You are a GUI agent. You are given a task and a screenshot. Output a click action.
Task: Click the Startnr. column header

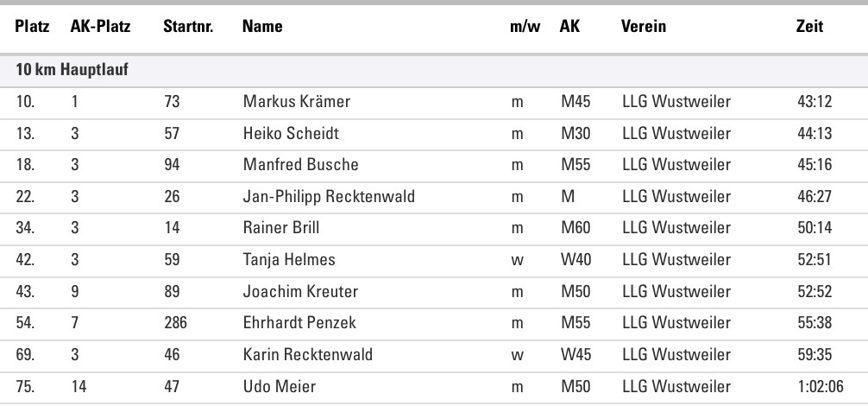click(184, 28)
